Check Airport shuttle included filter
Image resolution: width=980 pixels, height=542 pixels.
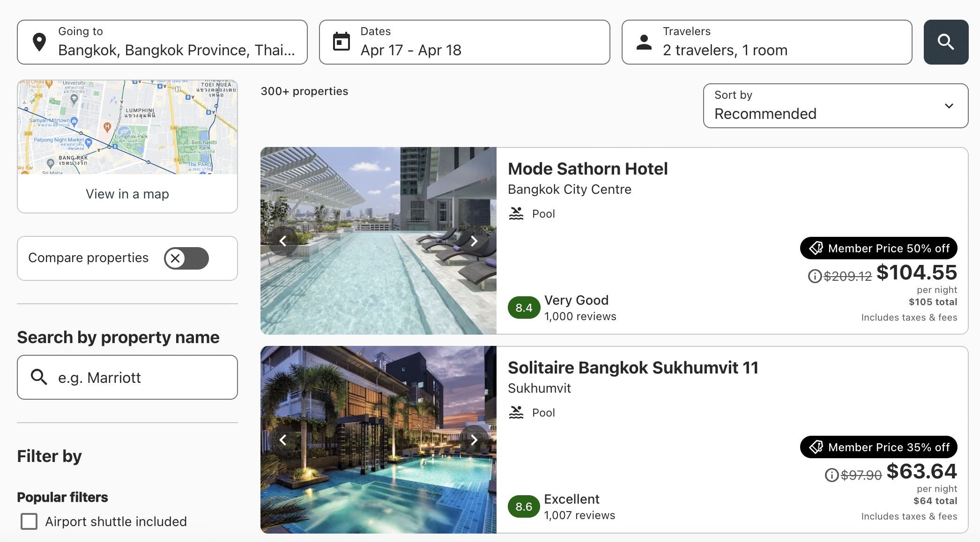pos(29,521)
